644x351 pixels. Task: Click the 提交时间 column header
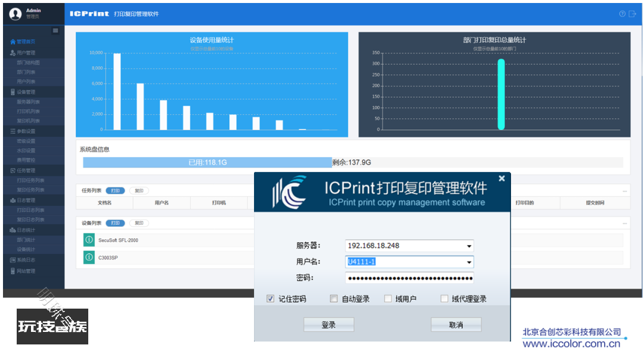(595, 202)
